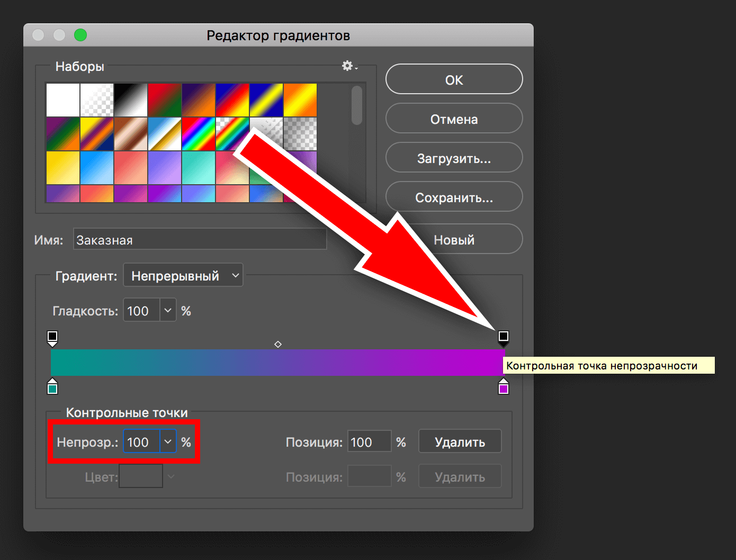
Task: Click the Загрузить... button
Action: 454,158
